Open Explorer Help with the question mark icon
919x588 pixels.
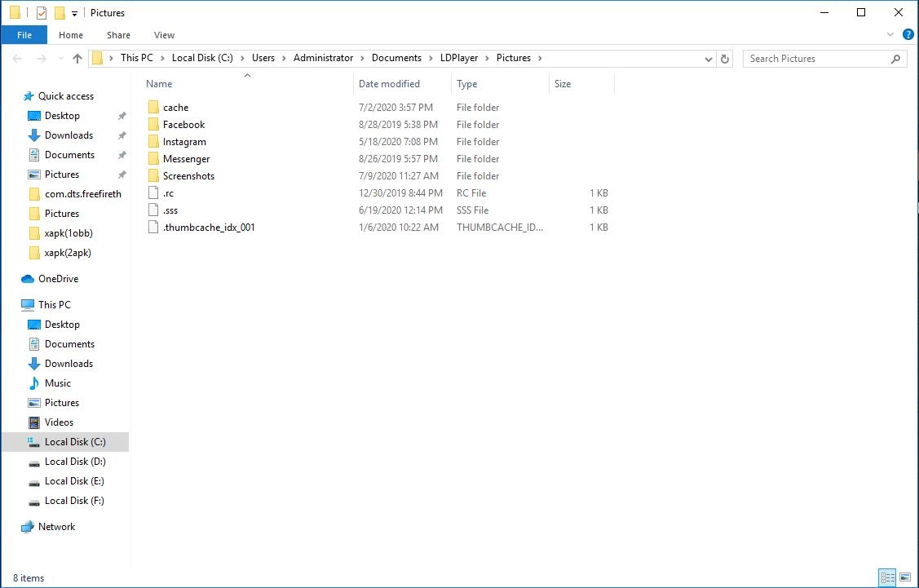coord(908,34)
